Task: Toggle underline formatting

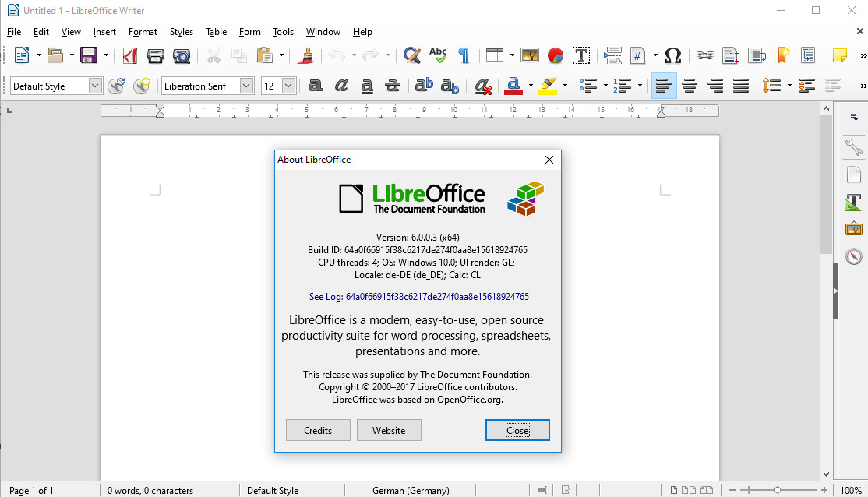Action: pos(366,86)
